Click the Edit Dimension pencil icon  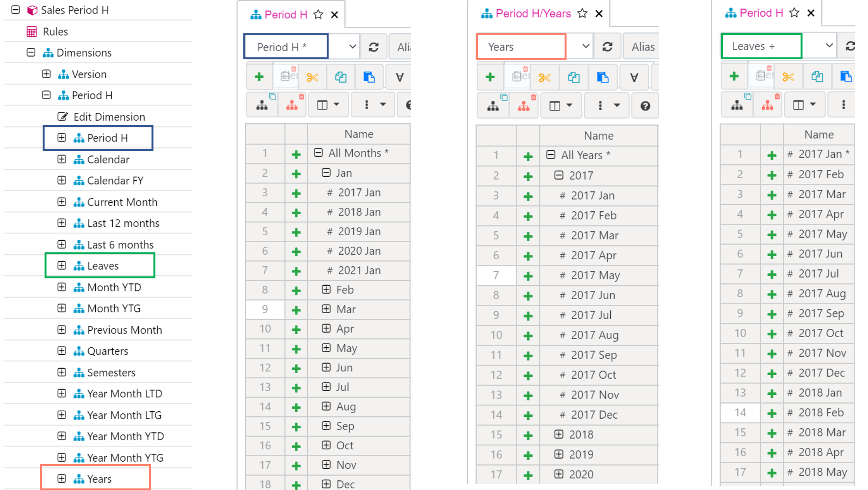pyautogui.click(x=63, y=117)
